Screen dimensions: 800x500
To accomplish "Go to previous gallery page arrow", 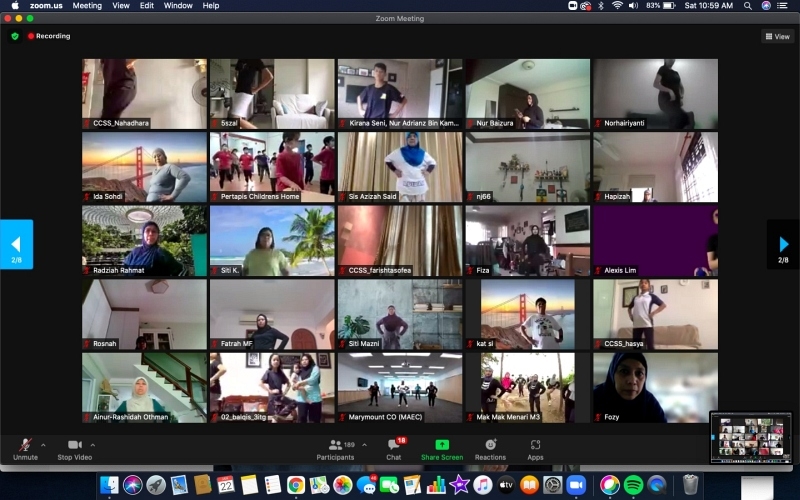I will tap(16, 244).
